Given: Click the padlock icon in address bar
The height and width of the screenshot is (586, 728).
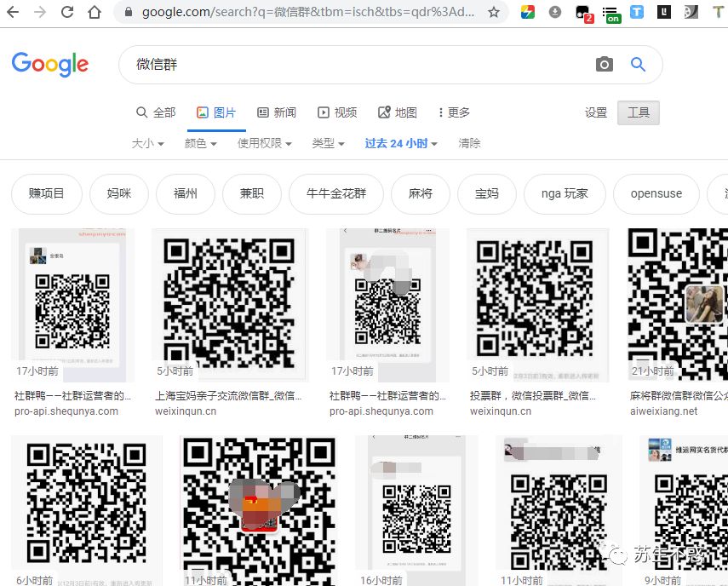Looking at the screenshot, I should pos(129,12).
